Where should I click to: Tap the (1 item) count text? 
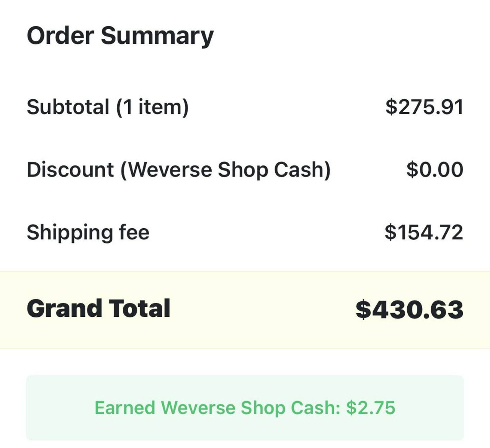tap(152, 107)
